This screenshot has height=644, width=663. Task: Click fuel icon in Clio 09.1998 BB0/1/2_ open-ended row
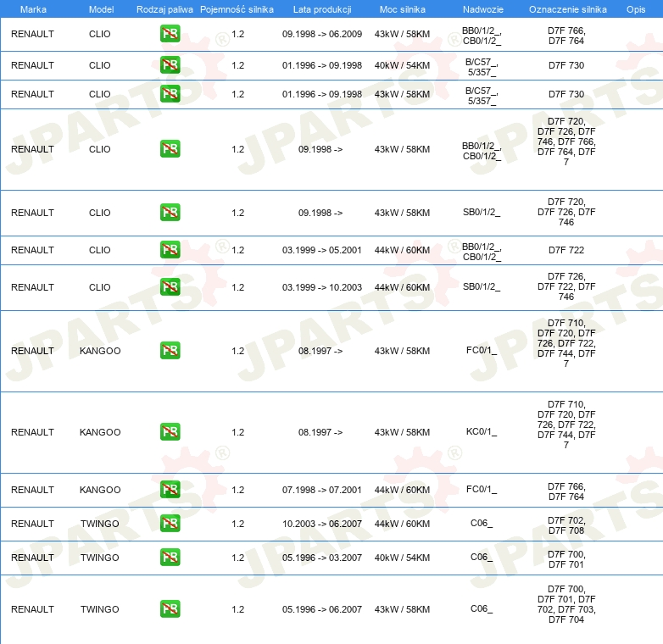tap(170, 149)
